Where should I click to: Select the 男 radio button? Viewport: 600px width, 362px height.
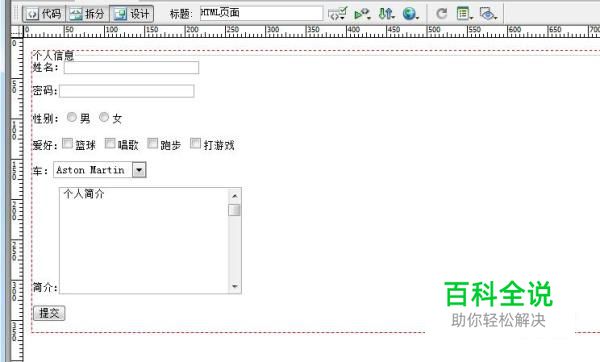pyautogui.click(x=72, y=117)
